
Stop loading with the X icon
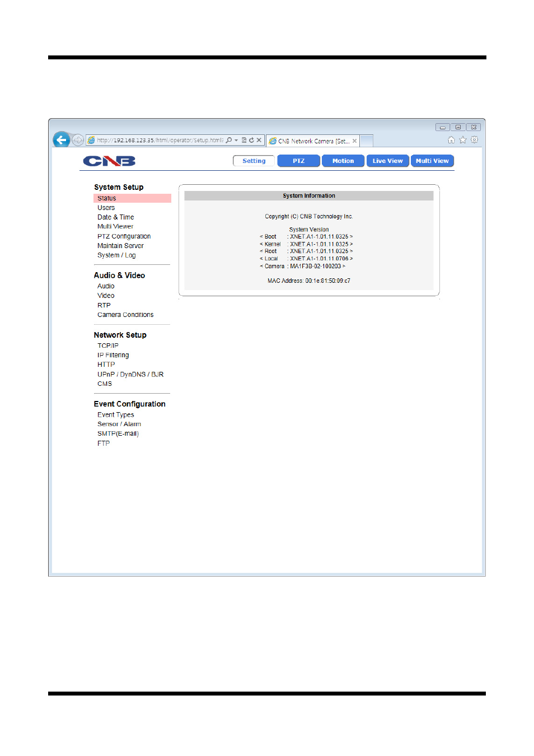(259, 140)
